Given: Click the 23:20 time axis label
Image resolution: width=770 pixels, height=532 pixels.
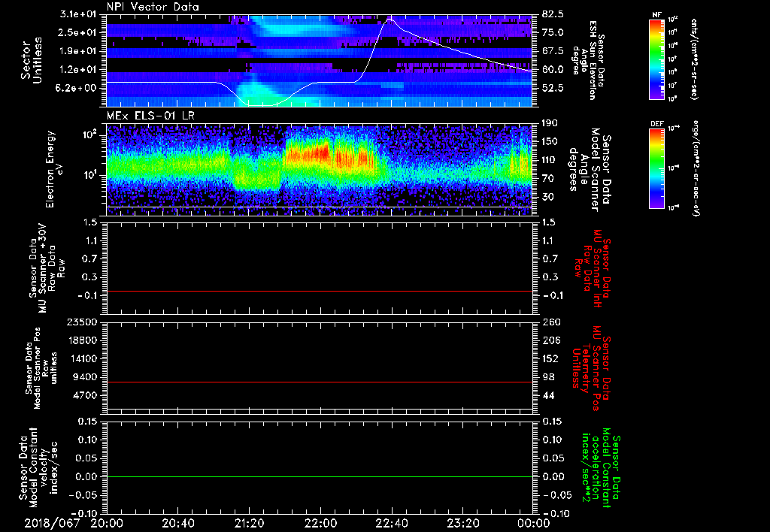Looking at the screenshot, I should tap(463, 523).
